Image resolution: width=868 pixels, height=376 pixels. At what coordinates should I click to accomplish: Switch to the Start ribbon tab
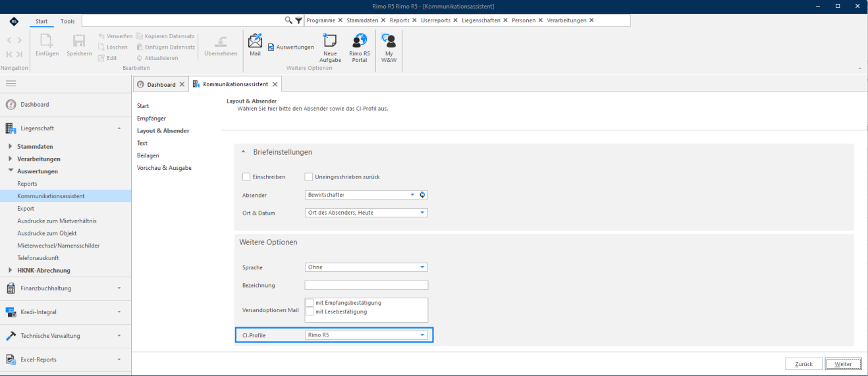41,21
